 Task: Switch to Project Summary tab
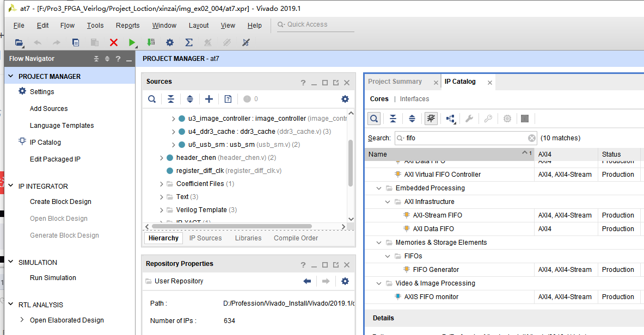tap(395, 82)
